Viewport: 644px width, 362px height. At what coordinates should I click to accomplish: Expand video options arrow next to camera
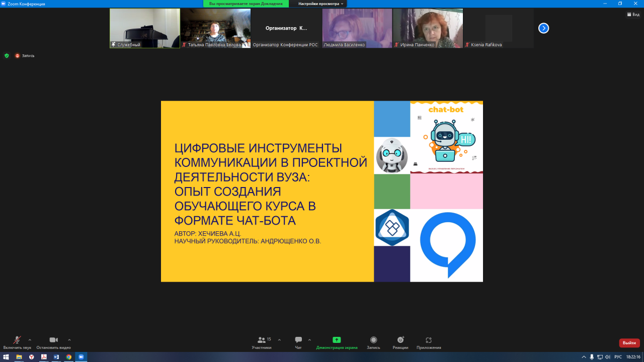click(x=69, y=339)
